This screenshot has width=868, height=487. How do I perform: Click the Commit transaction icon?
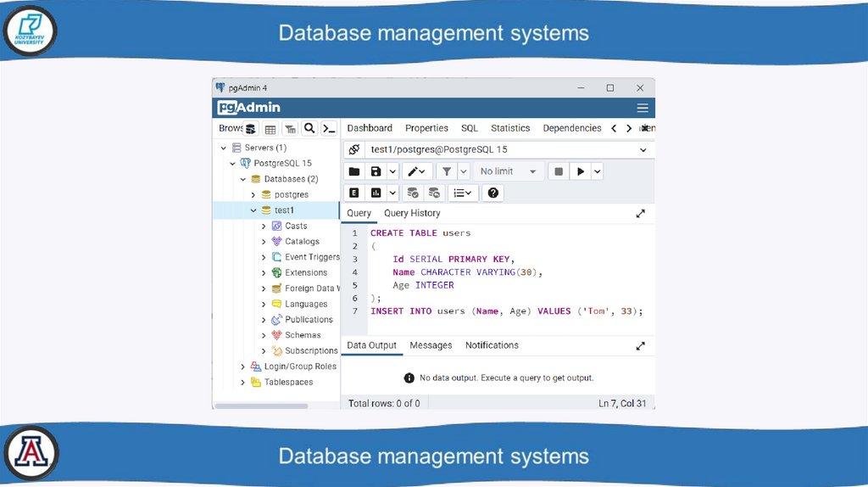(413, 193)
